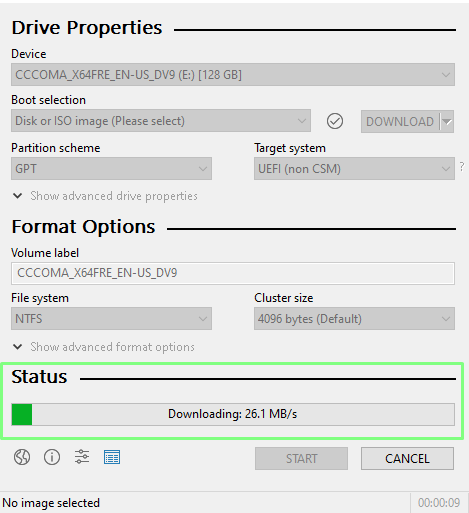This screenshot has width=469, height=513.
Task: Click the About info icon
Action: coord(52,457)
